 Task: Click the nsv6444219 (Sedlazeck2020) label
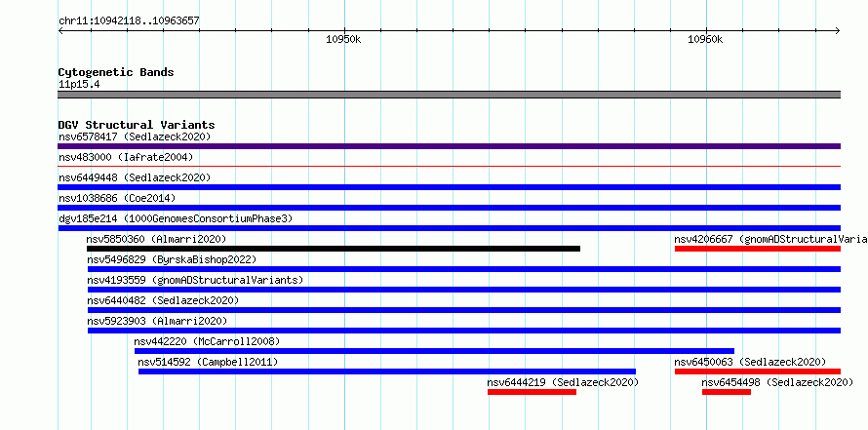point(563,382)
